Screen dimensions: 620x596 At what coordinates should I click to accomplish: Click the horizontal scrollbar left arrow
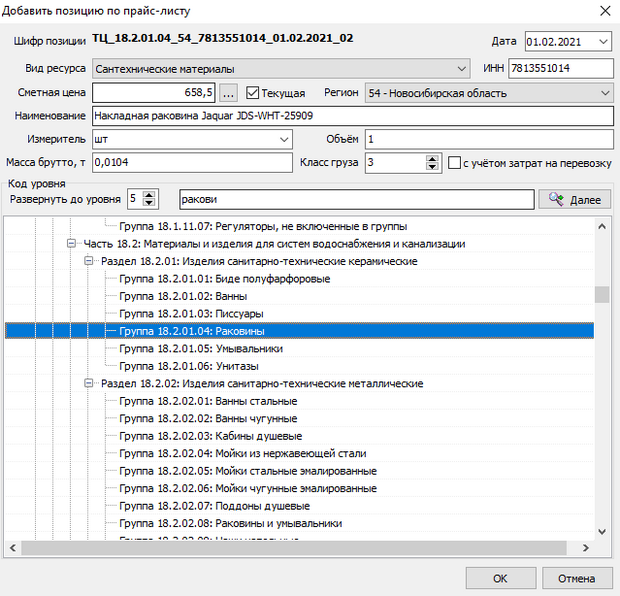pos(13,548)
